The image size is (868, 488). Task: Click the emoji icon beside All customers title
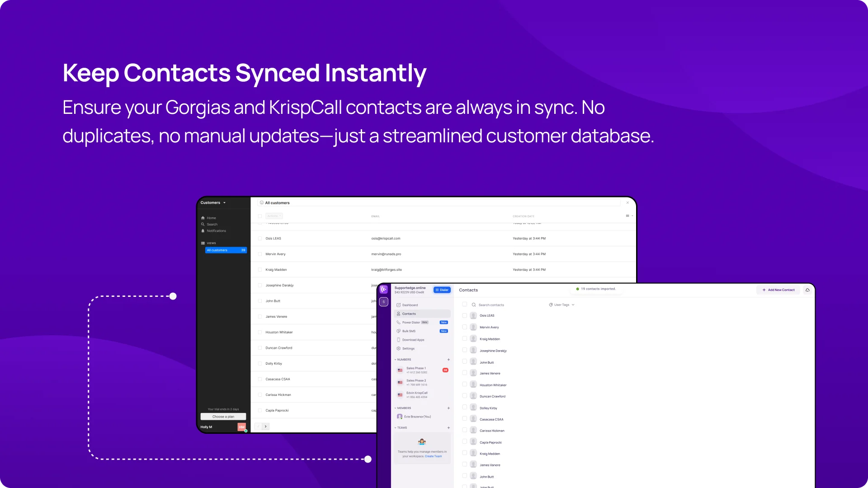tap(262, 203)
